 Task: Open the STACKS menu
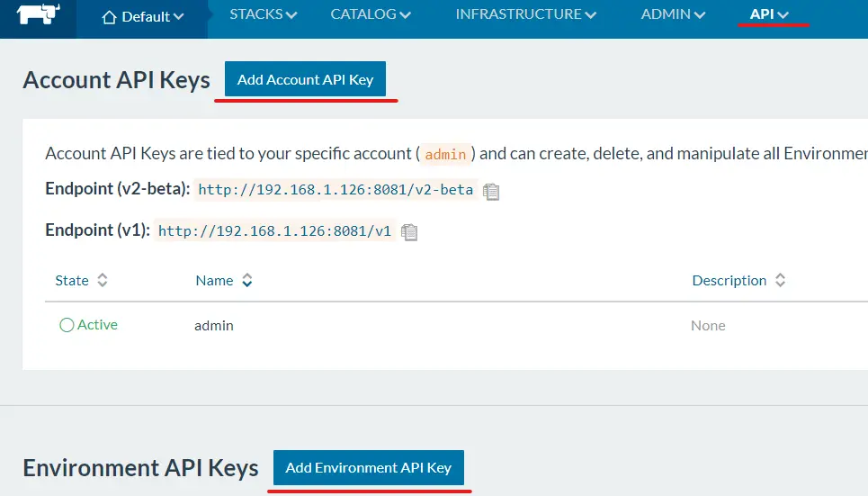click(263, 14)
